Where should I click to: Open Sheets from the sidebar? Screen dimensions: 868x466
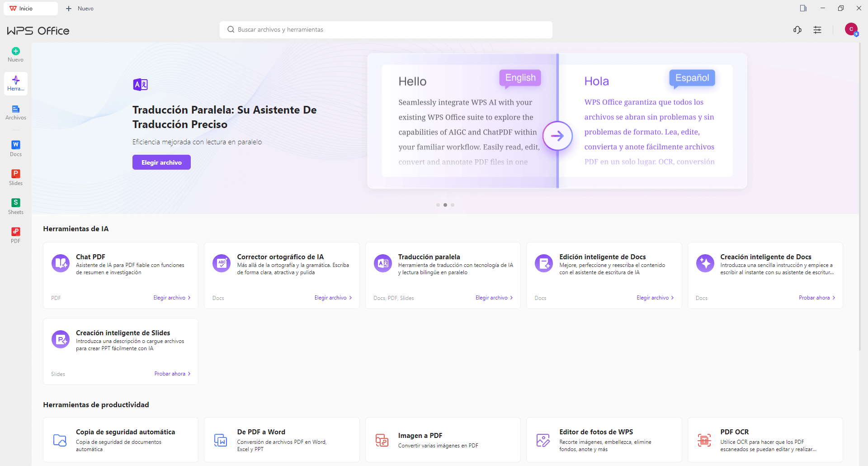(x=16, y=206)
